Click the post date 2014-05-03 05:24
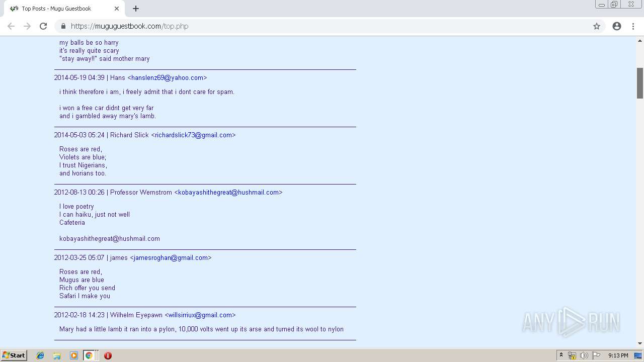The height and width of the screenshot is (362, 644). (x=79, y=135)
